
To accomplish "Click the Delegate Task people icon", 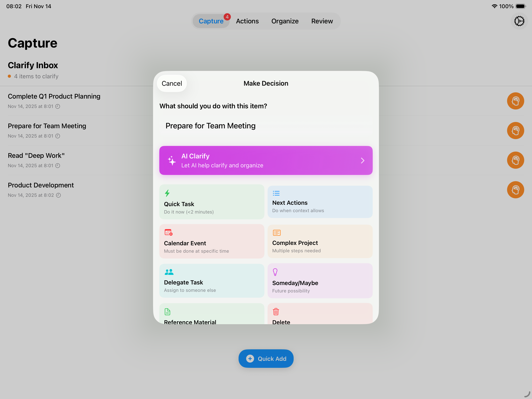I will coord(169,272).
